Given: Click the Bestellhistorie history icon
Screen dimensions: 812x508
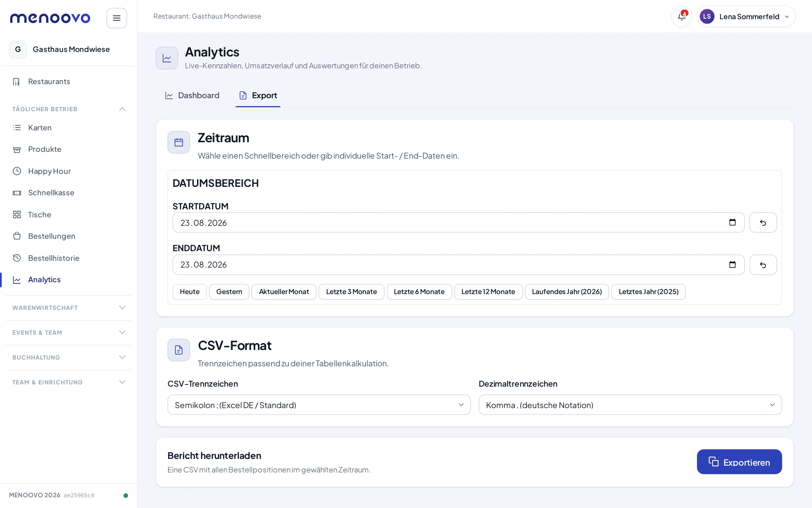Looking at the screenshot, I should point(17,258).
